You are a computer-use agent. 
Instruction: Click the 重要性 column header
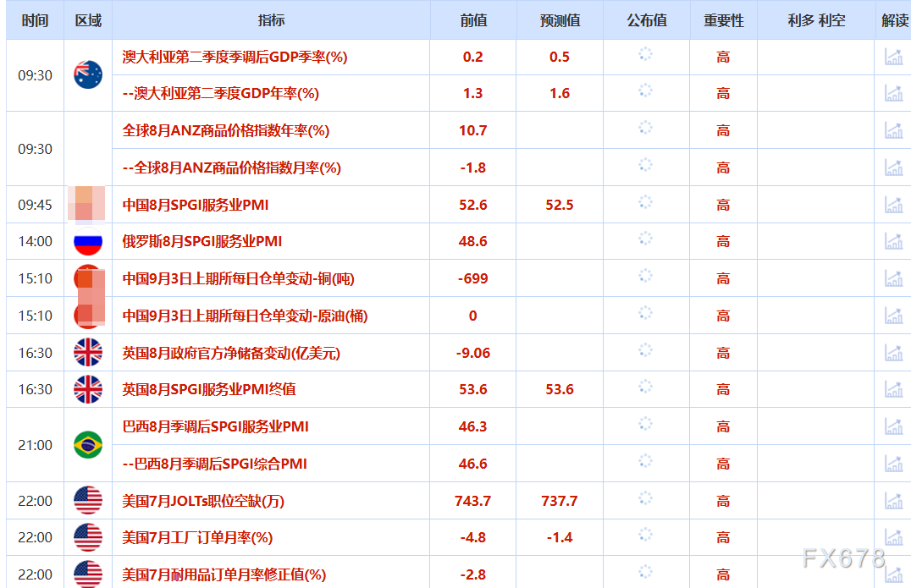coord(723,20)
